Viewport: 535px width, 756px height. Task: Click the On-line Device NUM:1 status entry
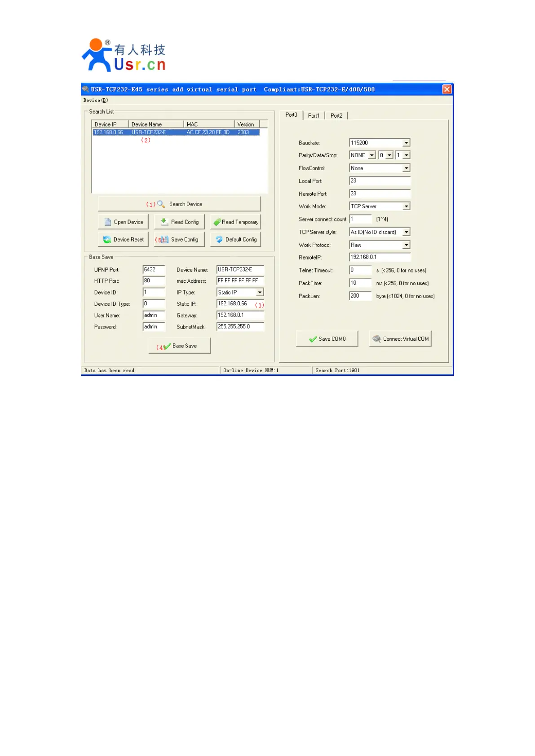251,370
